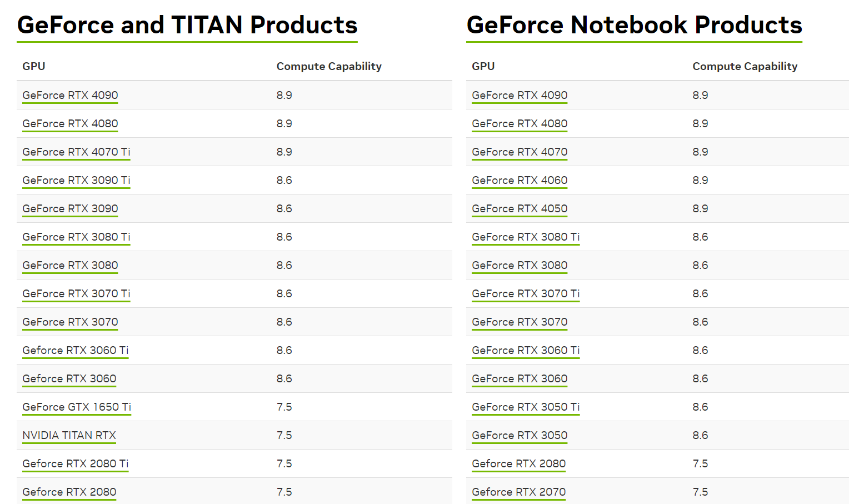Image resolution: width=849 pixels, height=504 pixels.
Task: Open GeForce RTX 3050 Ti link
Action: 526,407
